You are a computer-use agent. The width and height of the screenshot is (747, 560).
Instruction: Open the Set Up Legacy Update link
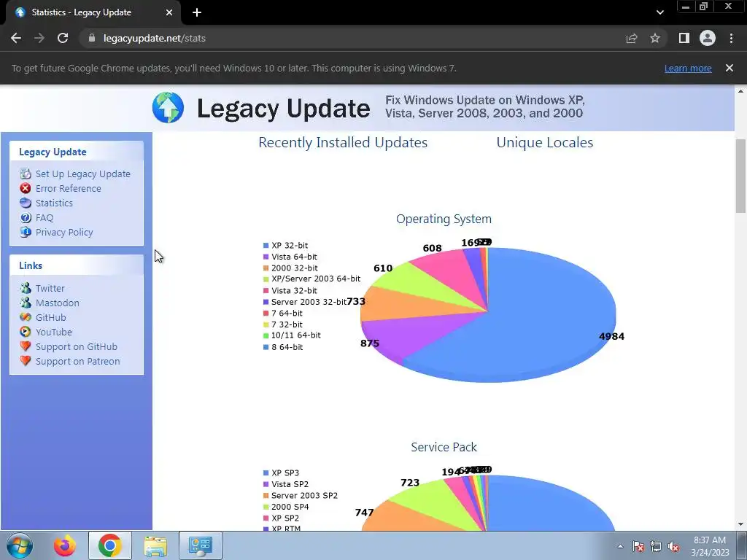[x=83, y=174]
